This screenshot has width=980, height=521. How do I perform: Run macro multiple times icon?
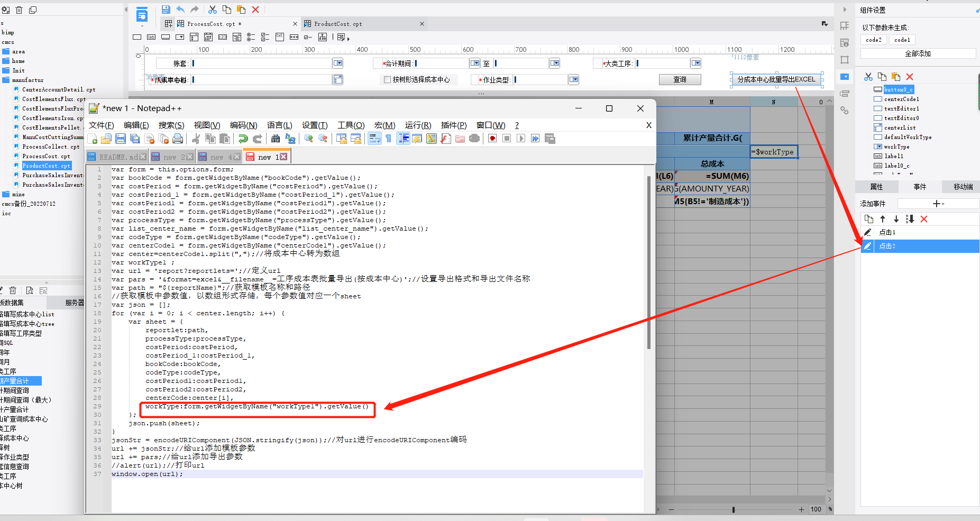click(x=535, y=139)
